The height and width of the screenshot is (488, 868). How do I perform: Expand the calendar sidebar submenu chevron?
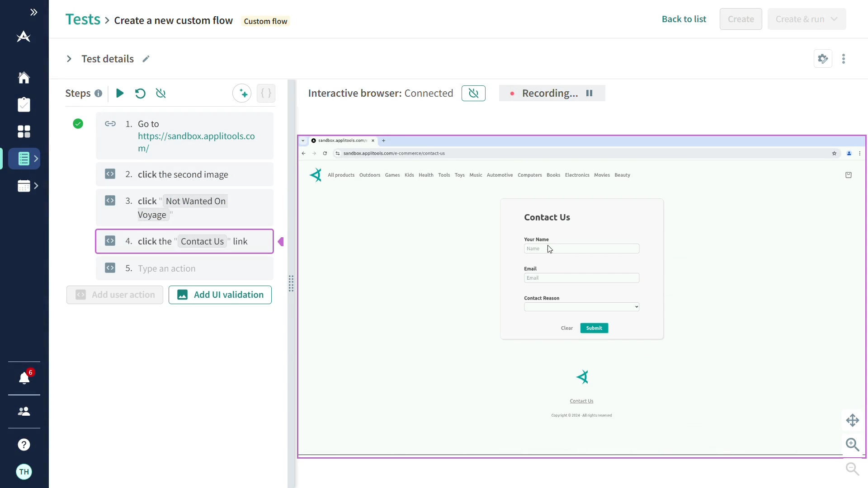pyautogui.click(x=36, y=186)
